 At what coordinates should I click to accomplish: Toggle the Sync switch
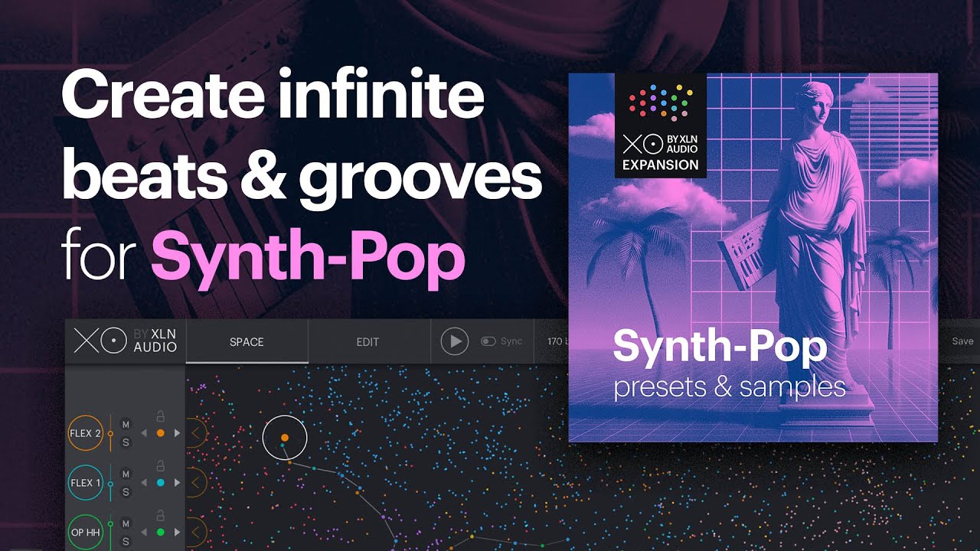coord(488,341)
